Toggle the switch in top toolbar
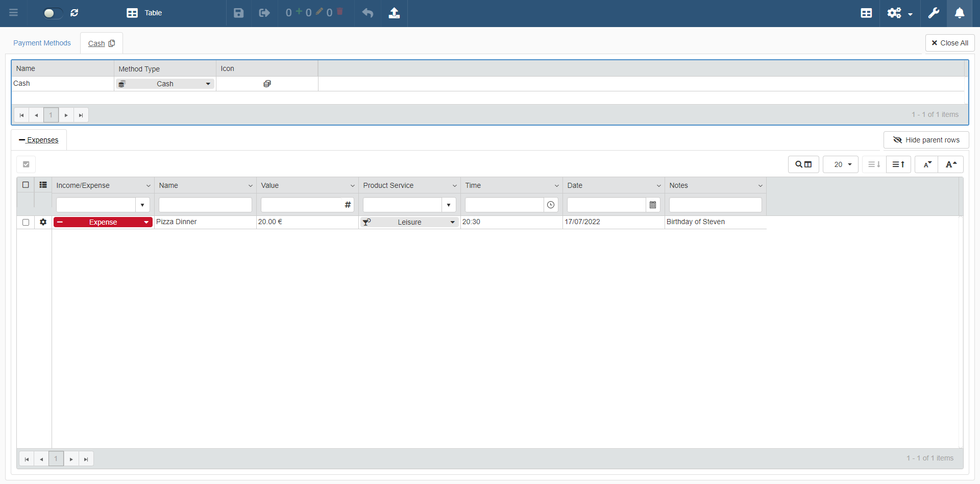Image resolution: width=980 pixels, height=484 pixels. click(x=53, y=13)
